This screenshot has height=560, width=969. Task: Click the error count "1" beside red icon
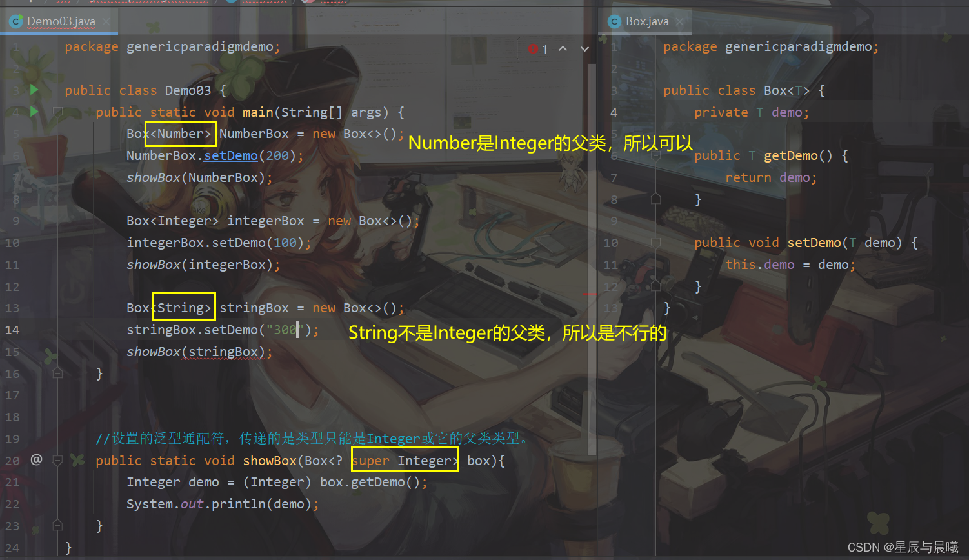[x=545, y=49]
